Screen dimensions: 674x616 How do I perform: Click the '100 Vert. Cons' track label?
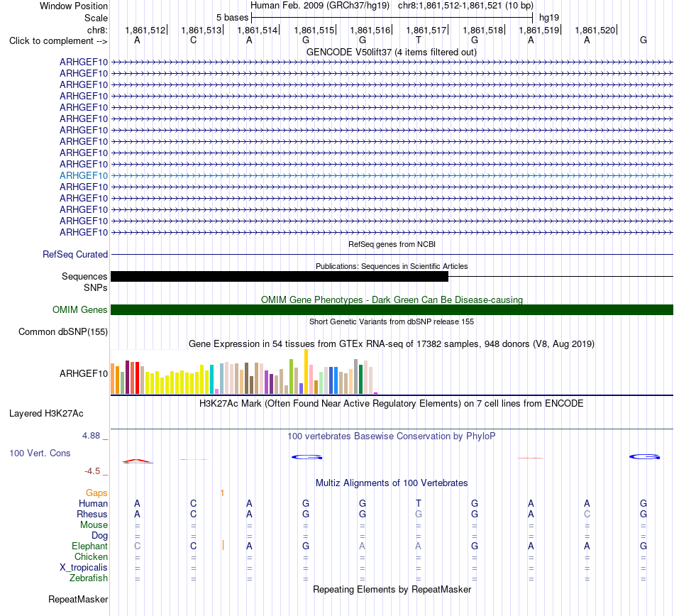40,453
